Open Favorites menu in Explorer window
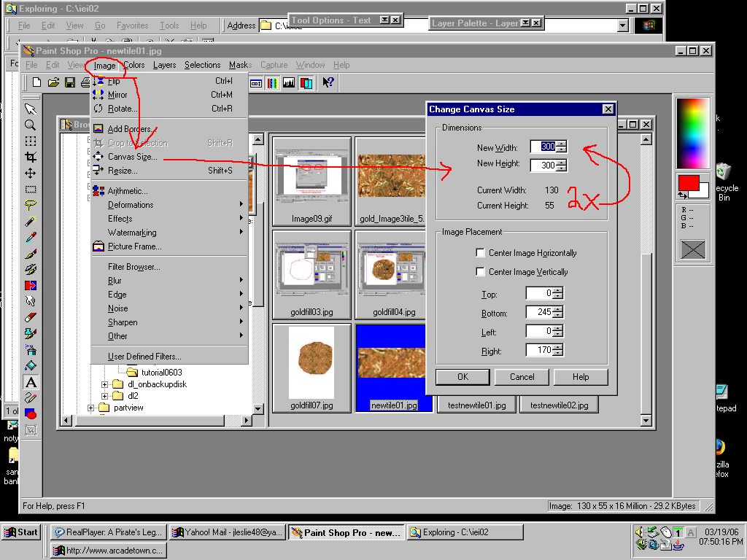 (x=133, y=26)
